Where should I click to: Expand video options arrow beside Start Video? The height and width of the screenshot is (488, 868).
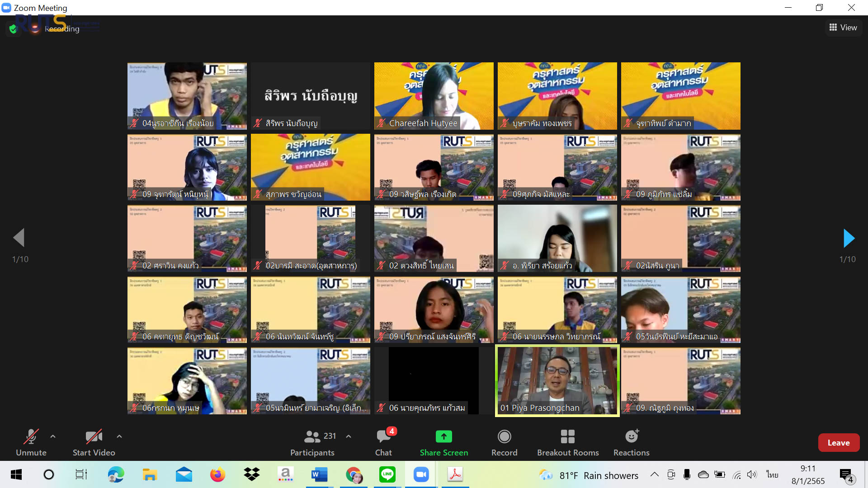point(119,436)
